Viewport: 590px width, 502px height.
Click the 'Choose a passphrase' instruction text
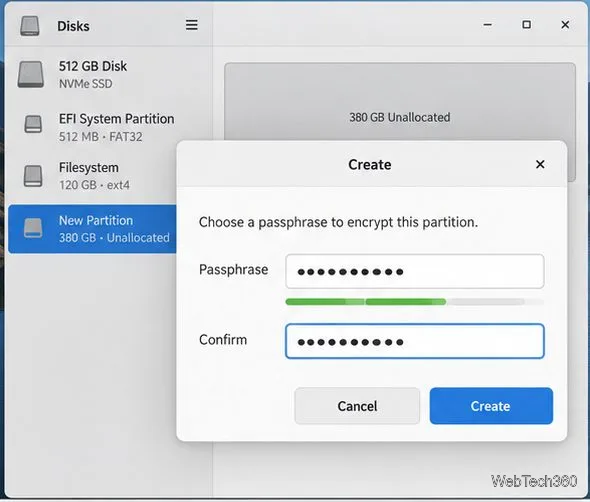click(x=338, y=222)
